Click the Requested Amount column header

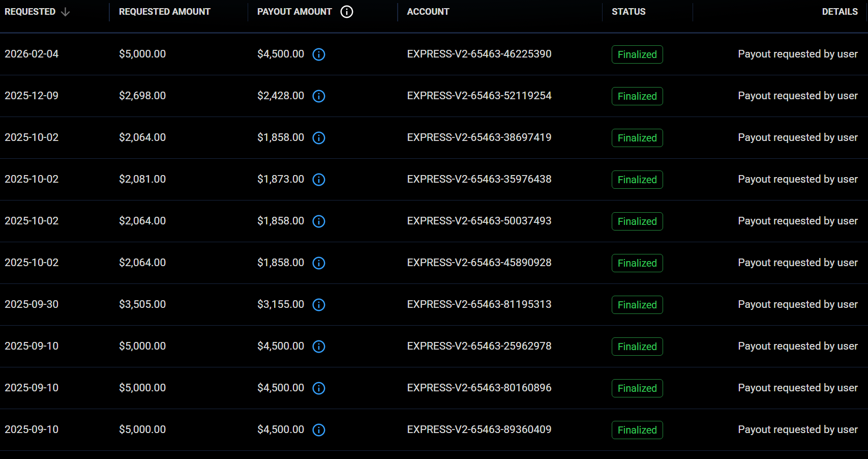[x=164, y=12]
